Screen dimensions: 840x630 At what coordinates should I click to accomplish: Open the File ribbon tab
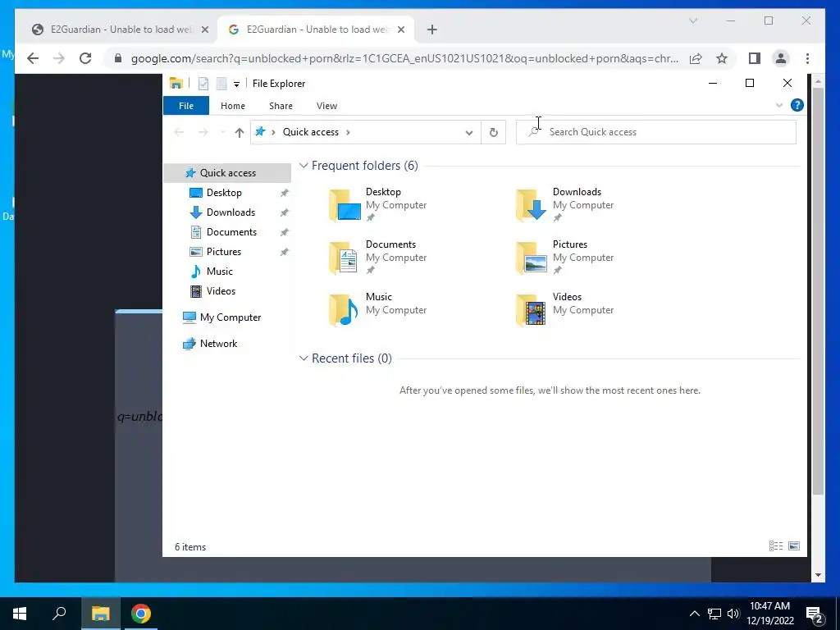pyautogui.click(x=186, y=106)
